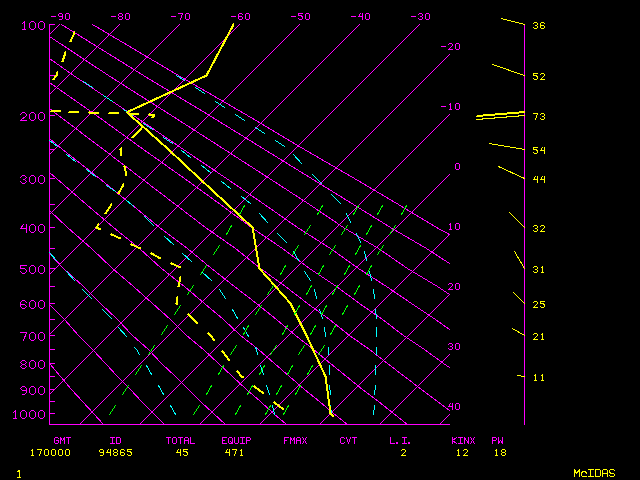Click the 1000 pressure level label
The image size is (640, 480).
pyautogui.click(x=33, y=415)
